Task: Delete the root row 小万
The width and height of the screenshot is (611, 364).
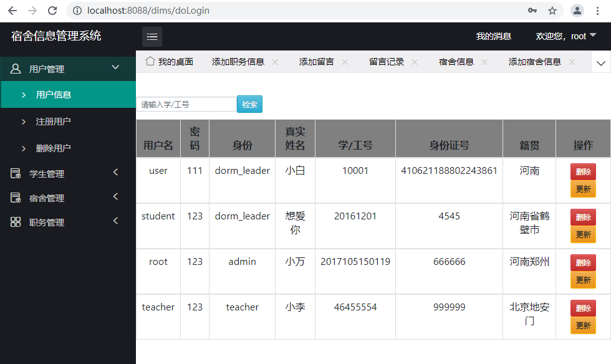Action: (583, 262)
